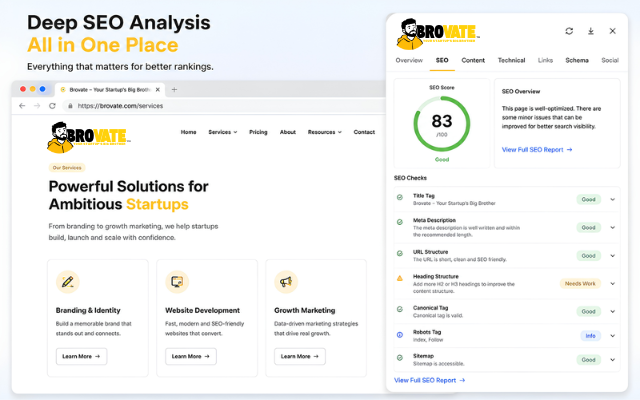This screenshot has height=400, width=640.
Task: Switch to the Content tab
Action: click(473, 60)
